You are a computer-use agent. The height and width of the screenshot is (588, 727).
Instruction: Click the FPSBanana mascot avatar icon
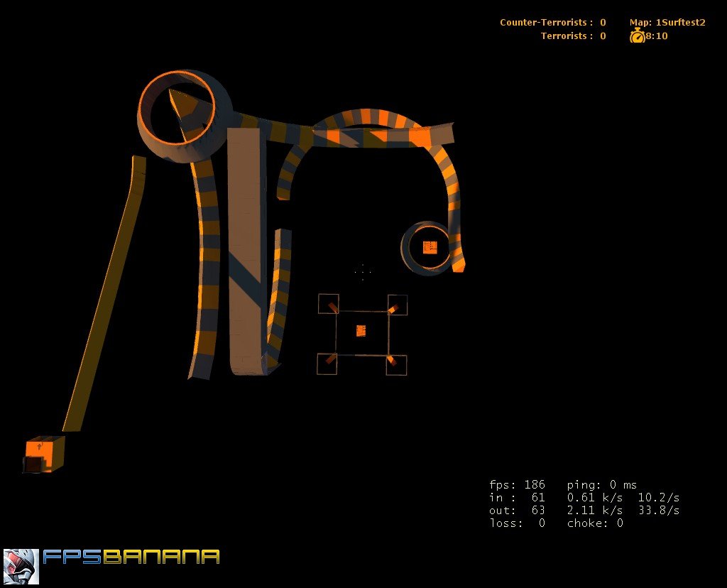pyautogui.click(x=21, y=566)
